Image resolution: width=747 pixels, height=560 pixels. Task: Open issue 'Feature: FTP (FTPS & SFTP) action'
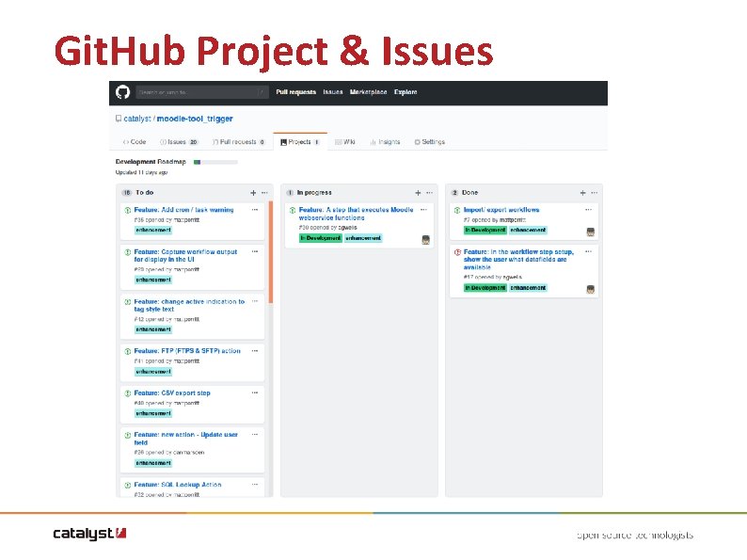tap(187, 351)
